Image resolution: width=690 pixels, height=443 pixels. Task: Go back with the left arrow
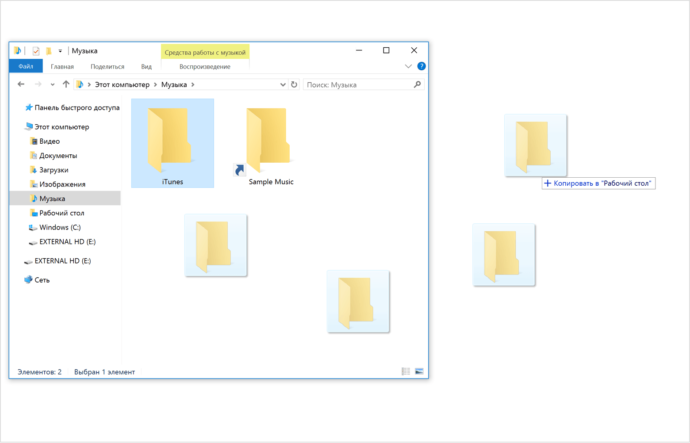click(21, 84)
